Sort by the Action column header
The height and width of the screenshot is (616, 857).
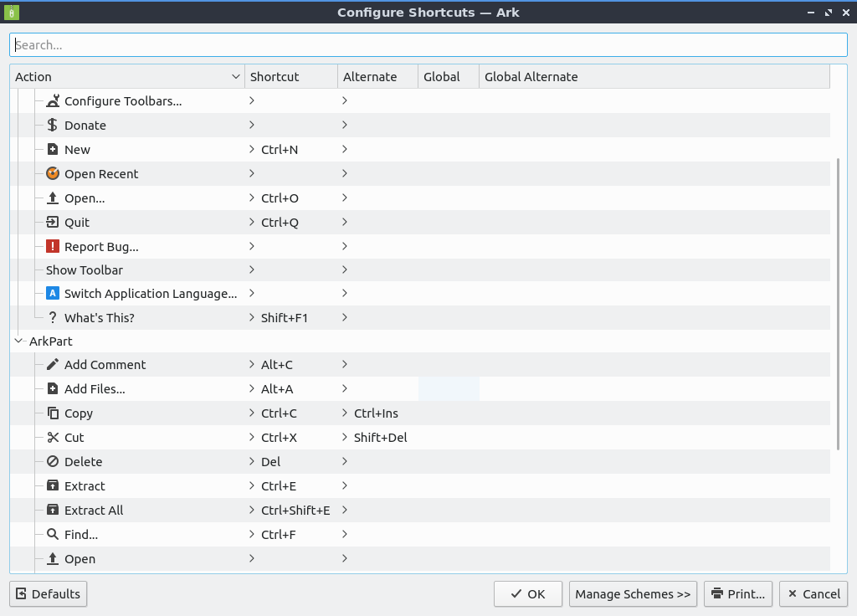click(126, 77)
